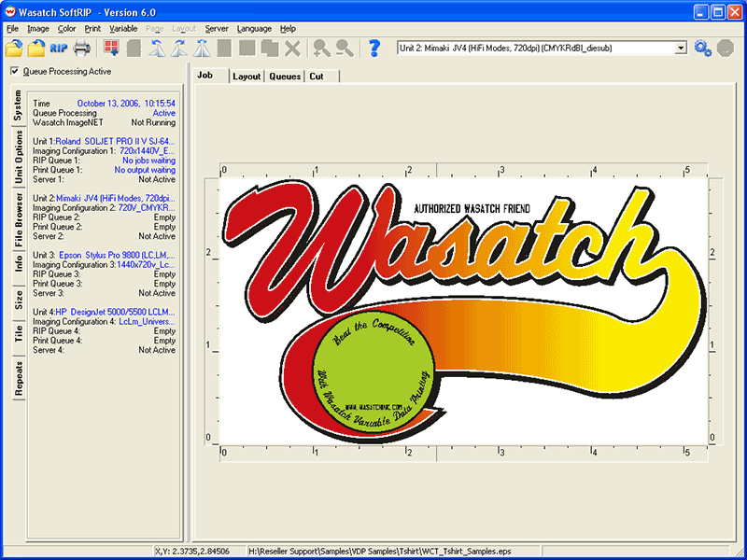This screenshot has width=747, height=560.
Task: Click the Unit 4 HP DesignJet 5000/5500 link
Action: [115, 312]
